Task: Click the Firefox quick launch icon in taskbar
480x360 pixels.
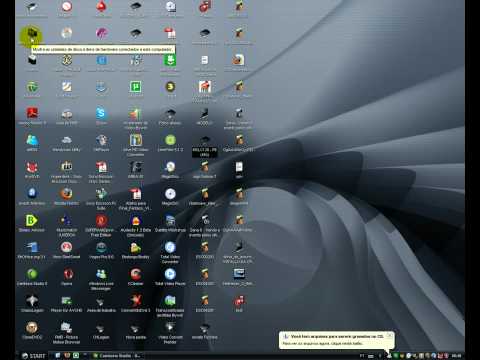Action: (x=67, y=355)
